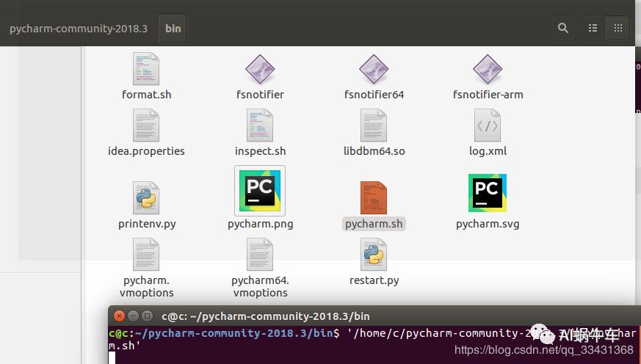Select the inspect.sh script icon
641x364 pixels.
260,125
